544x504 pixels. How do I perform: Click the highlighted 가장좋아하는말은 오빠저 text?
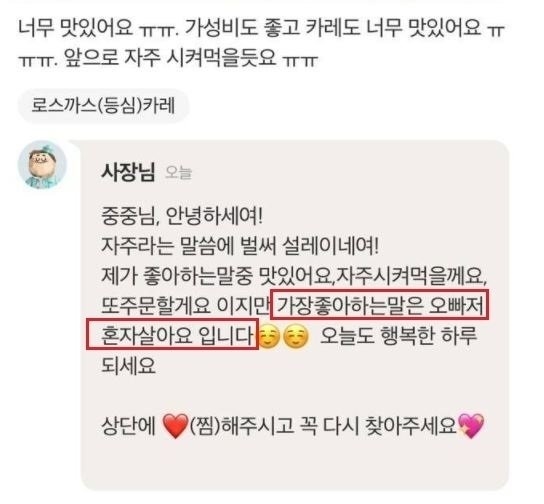coord(380,305)
